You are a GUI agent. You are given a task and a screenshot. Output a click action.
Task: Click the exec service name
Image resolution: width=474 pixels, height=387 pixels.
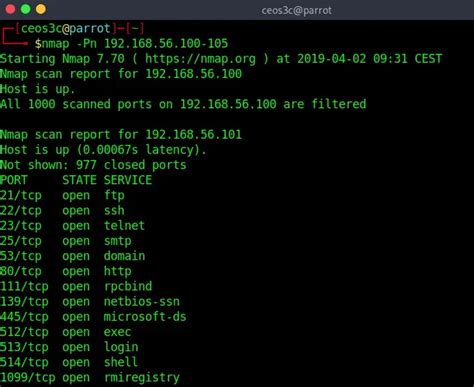(117, 332)
